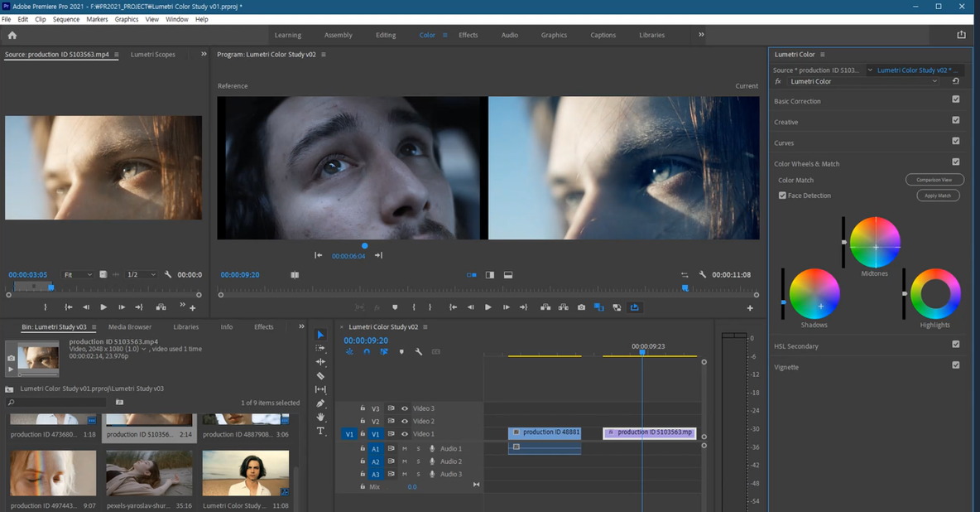Toggle Basic Correction checkbox
The image size is (980, 512).
[x=956, y=99]
